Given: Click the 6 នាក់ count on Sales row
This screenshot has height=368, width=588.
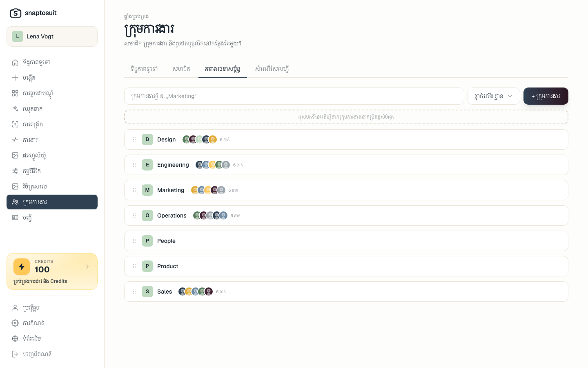Looking at the screenshot, I should point(221,292).
